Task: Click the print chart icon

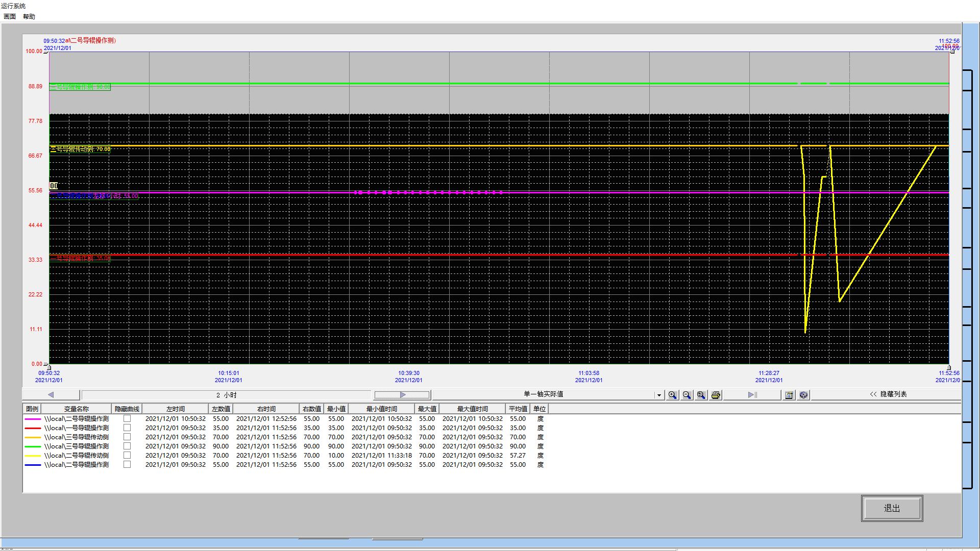Action: click(716, 395)
